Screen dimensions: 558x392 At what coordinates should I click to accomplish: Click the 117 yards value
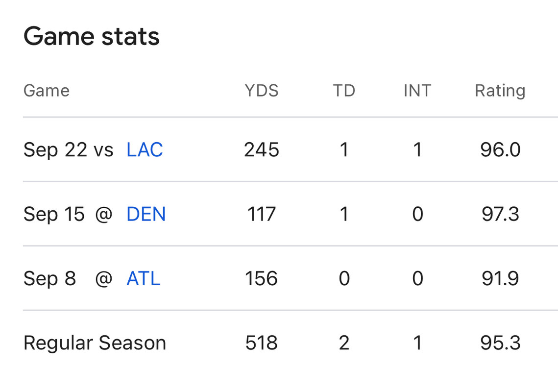coord(262,215)
